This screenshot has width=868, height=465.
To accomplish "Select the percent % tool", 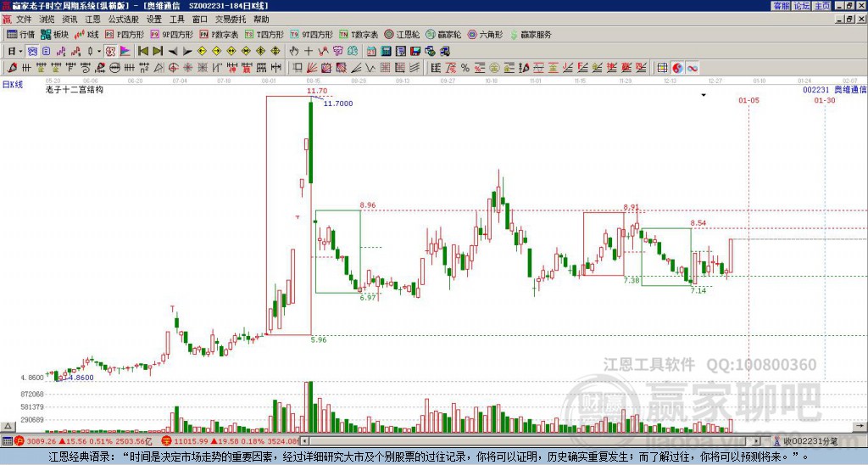I will point(465,68).
